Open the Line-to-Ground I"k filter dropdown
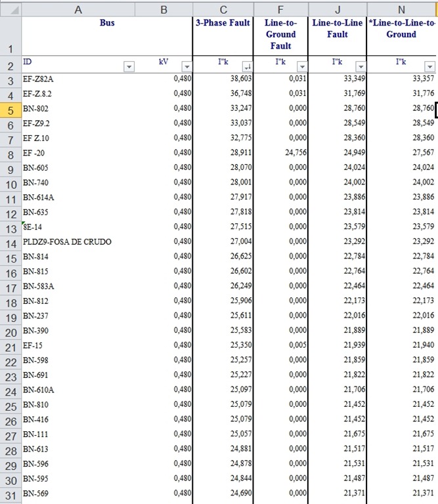The image size is (438, 504). (x=302, y=66)
